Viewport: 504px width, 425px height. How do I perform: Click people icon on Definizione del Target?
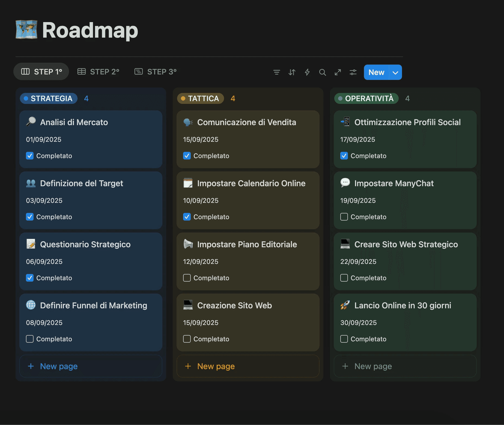click(31, 183)
